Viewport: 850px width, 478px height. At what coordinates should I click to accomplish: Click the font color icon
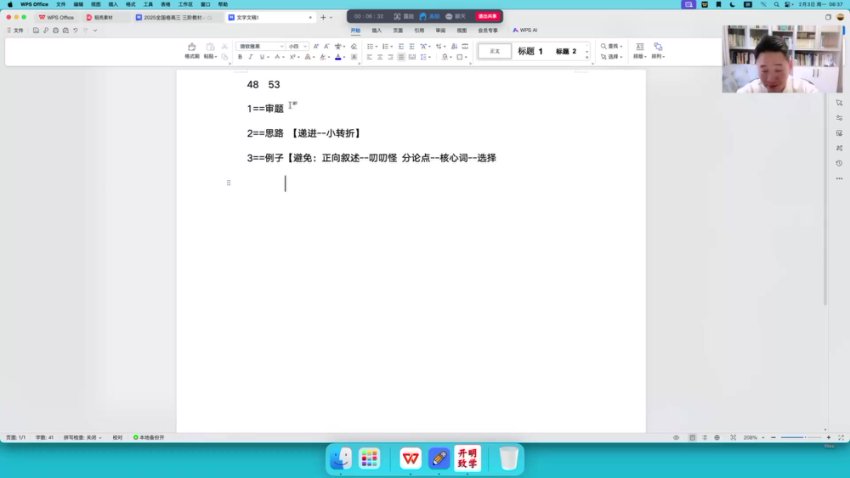coord(339,57)
